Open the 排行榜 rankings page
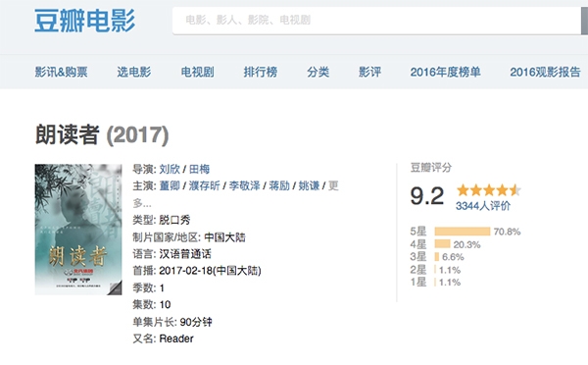This screenshot has width=588, height=365. (261, 72)
